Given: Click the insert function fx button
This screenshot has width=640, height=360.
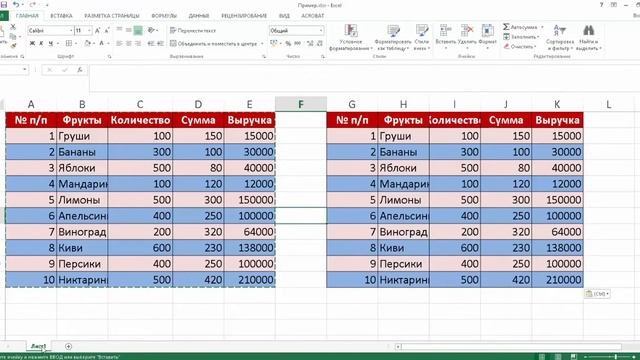Looking at the screenshot, I should click(80, 70).
